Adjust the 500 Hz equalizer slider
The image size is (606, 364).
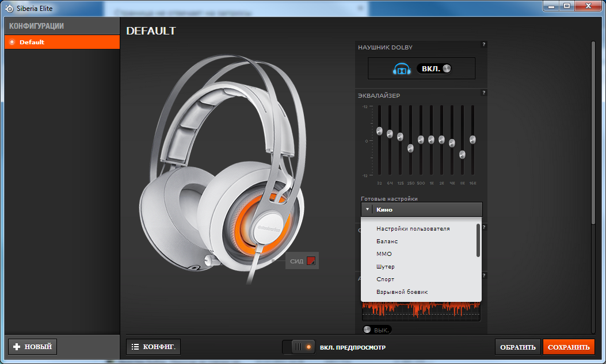(421, 139)
